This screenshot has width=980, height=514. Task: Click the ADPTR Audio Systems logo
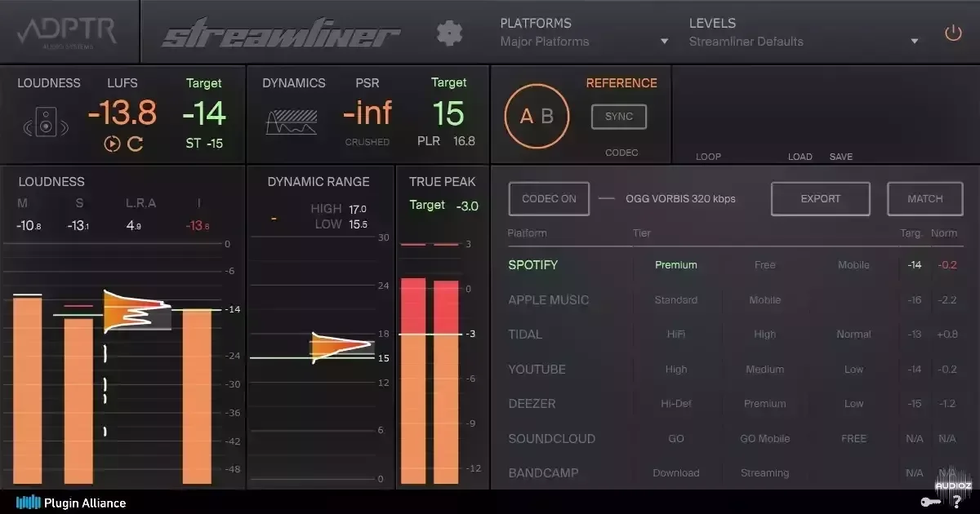[69, 33]
